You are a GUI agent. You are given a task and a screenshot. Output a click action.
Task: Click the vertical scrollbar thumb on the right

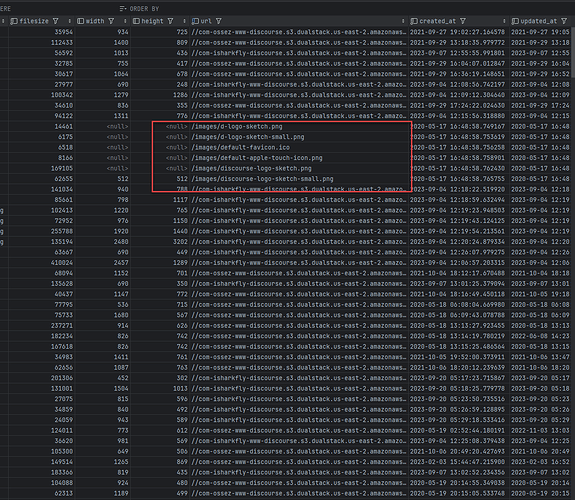[573, 53]
